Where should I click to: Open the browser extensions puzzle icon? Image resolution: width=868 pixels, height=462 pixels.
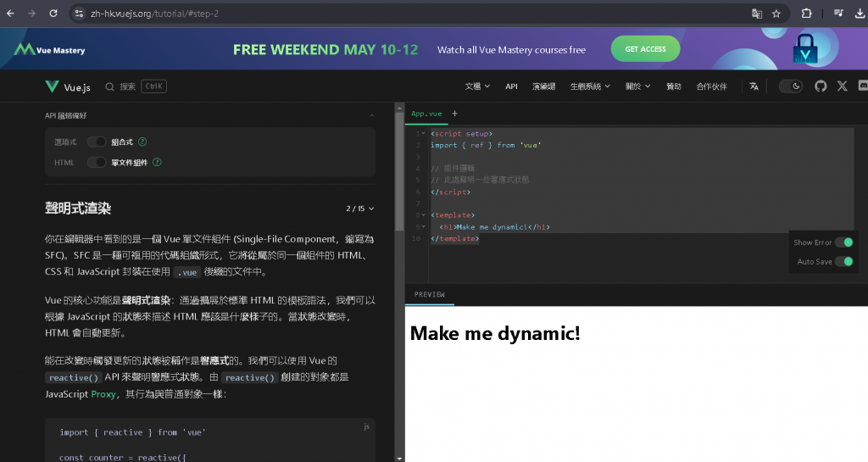[x=807, y=14]
